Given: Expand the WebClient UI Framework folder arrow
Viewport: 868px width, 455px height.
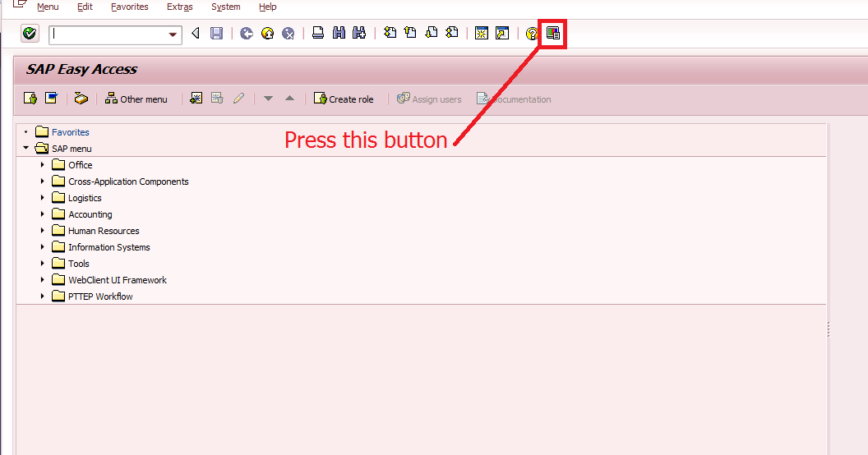Looking at the screenshot, I should [42, 280].
